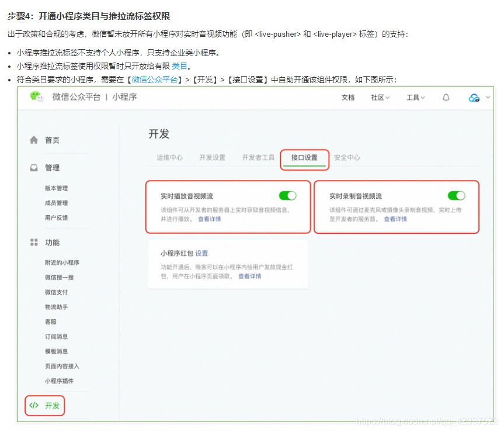Switch to the 运维中心 tab
The height and width of the screenshot is (432, 504).
(x=169, y=157)
